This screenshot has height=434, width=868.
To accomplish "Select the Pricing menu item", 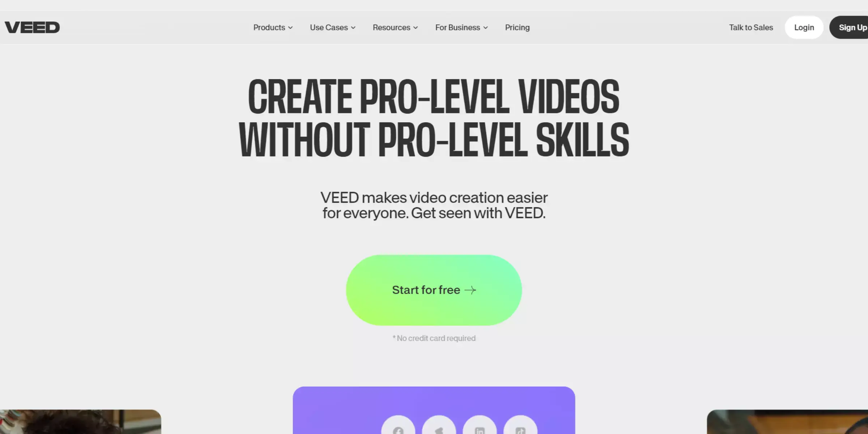I will (517, 27).
